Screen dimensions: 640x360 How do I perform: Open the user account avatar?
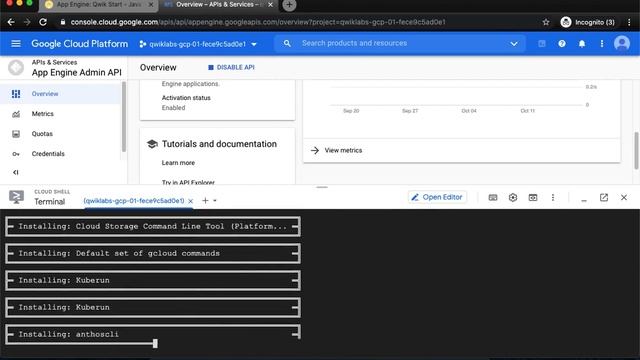click(x=622, y=43)
